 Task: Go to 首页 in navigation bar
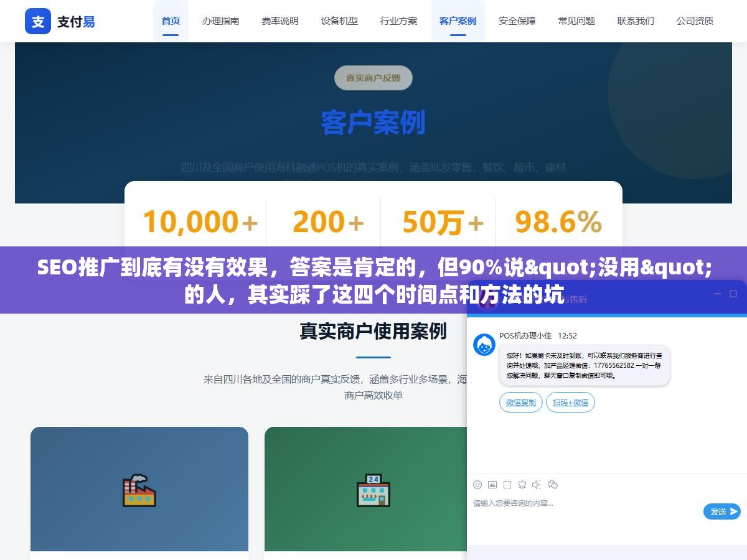click(171, 21)
